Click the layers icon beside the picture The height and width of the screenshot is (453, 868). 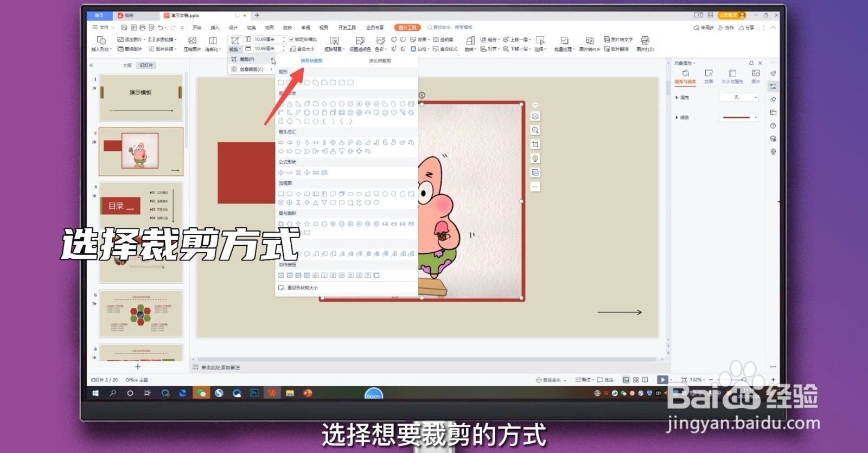[x=535, y=116]
